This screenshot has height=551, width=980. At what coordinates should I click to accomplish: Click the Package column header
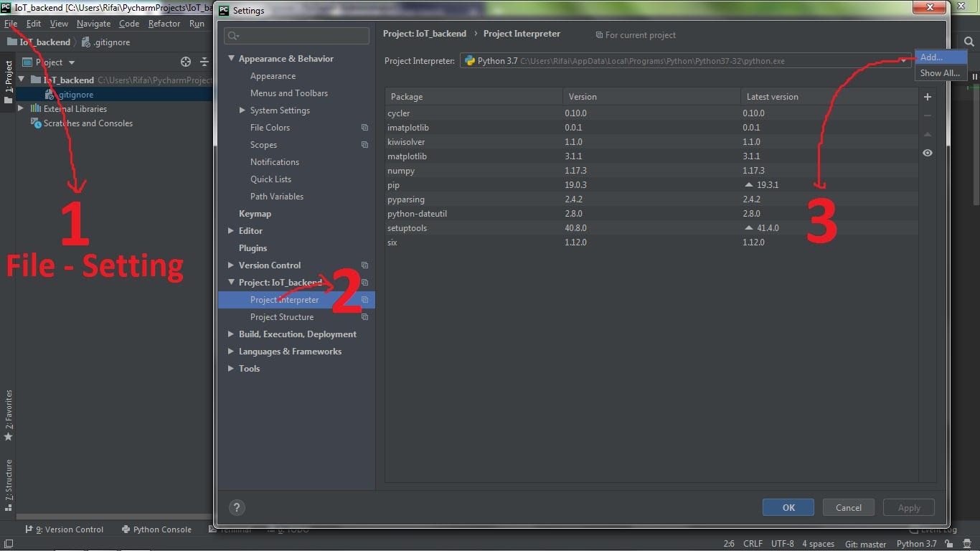(x=474, y=97)
